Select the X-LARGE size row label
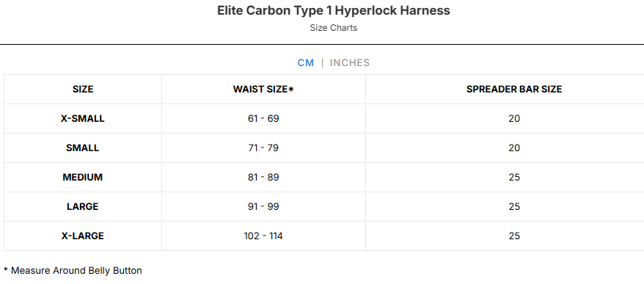Image resolution: width=644 pixels, height=284 pixels. click(x=83, y=236)
